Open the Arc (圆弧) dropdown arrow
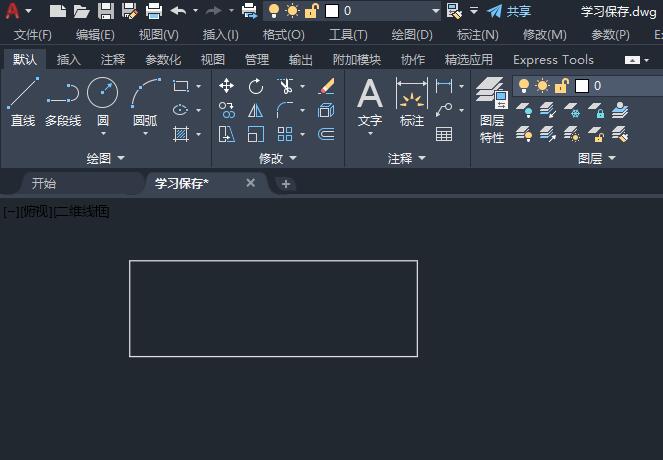This screenshot has width=663, height=460. coord(145,134)
